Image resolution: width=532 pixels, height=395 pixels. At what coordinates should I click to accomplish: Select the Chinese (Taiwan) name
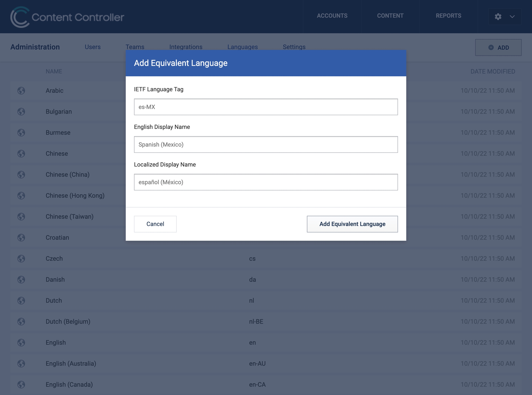[70, 217]
